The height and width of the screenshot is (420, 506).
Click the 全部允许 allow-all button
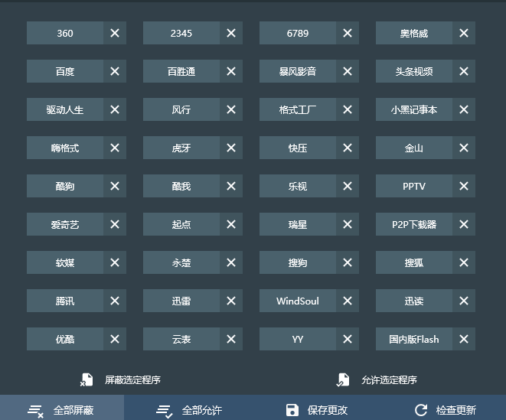(x=189, y=410)
